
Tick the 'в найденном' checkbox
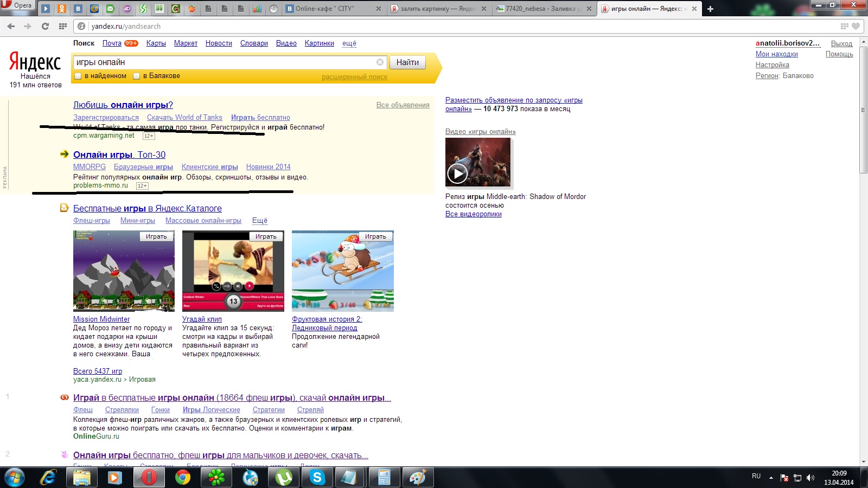78,76
